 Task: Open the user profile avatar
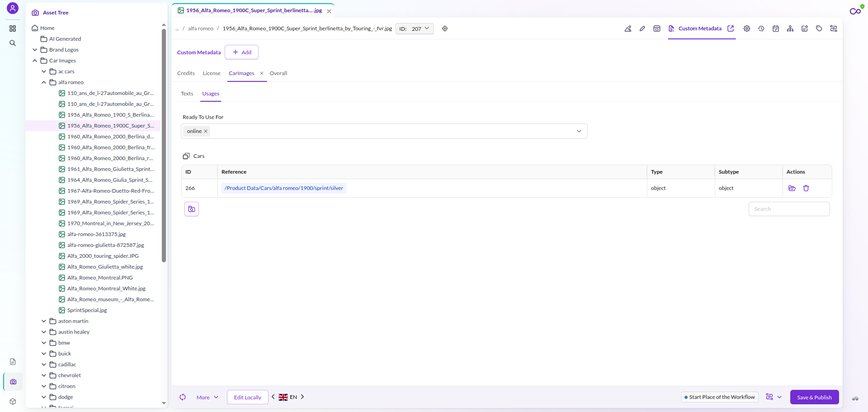(x=13, y=8)
